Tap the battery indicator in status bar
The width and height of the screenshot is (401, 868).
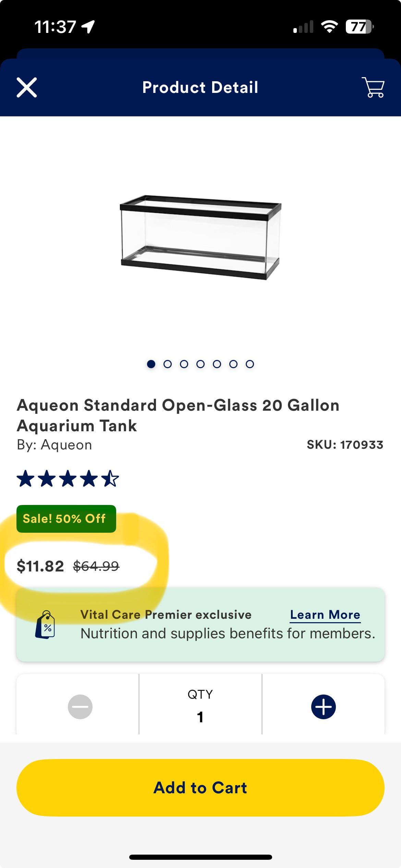pos(359,27)
